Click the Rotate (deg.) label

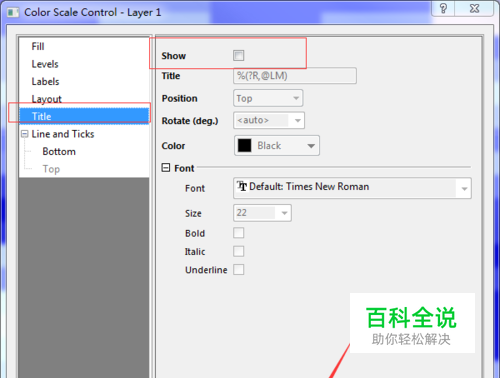click(190, 121)
